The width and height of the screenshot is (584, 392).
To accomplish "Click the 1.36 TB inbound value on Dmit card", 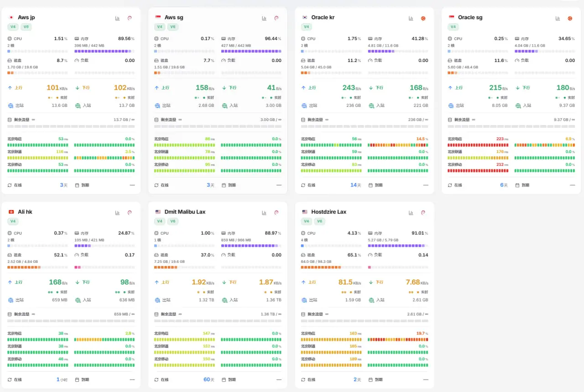I will [274, 300].
